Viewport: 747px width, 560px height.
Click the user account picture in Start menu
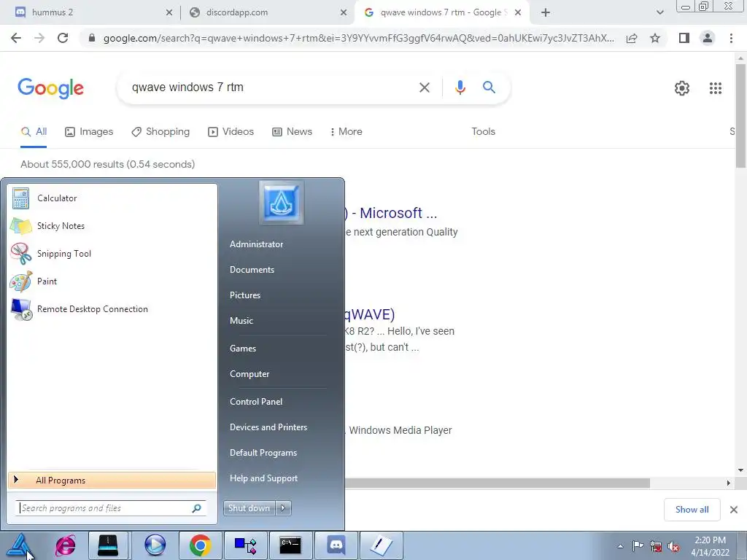[x=282, y=203]
